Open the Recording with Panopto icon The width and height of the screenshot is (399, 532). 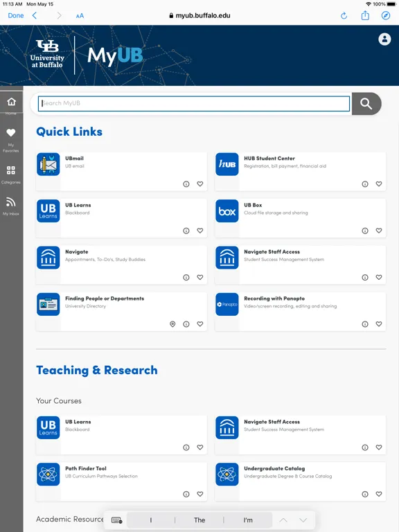click(227, 304)
